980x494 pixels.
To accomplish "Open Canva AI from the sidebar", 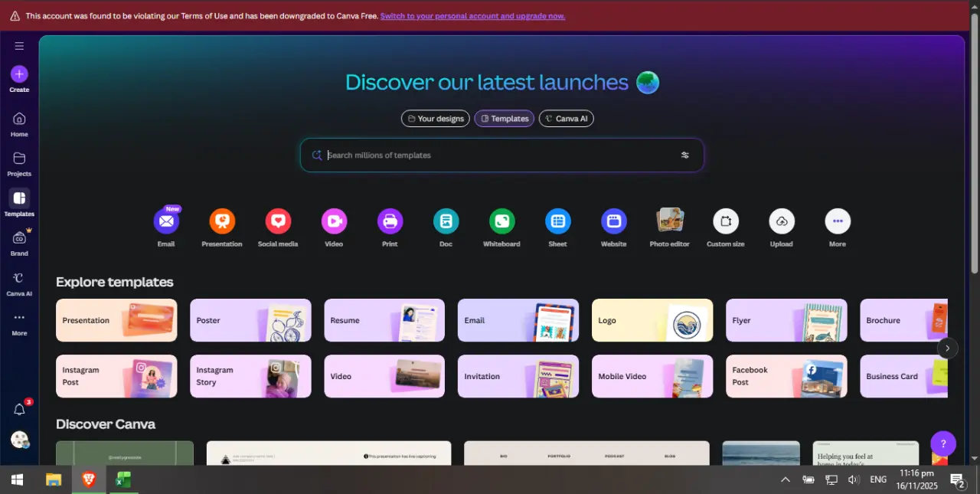I will 19,283.
